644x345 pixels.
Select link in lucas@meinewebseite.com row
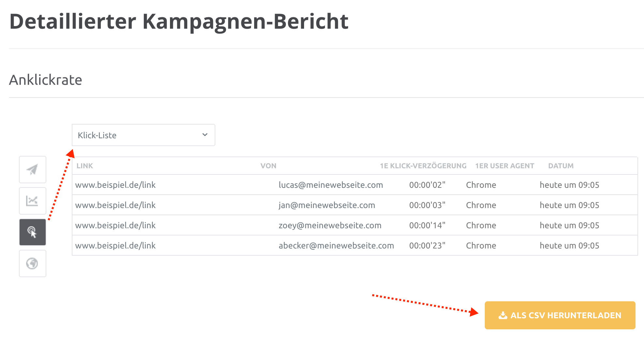115,185
